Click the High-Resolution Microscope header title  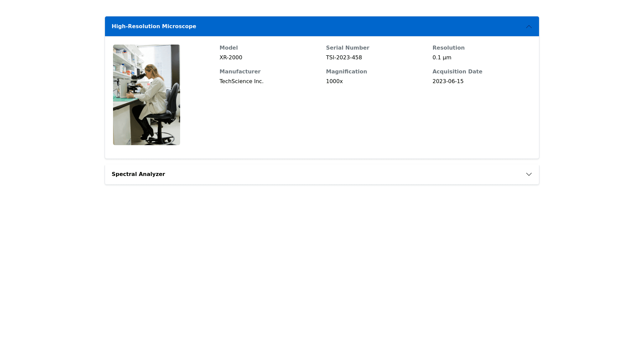click(x=154, y=26)
